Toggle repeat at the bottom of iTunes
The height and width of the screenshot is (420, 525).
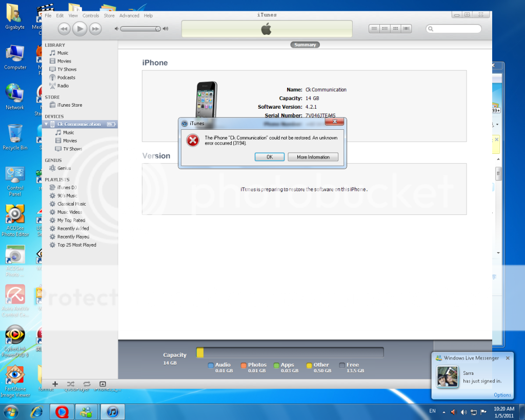(x=87, y=384)
